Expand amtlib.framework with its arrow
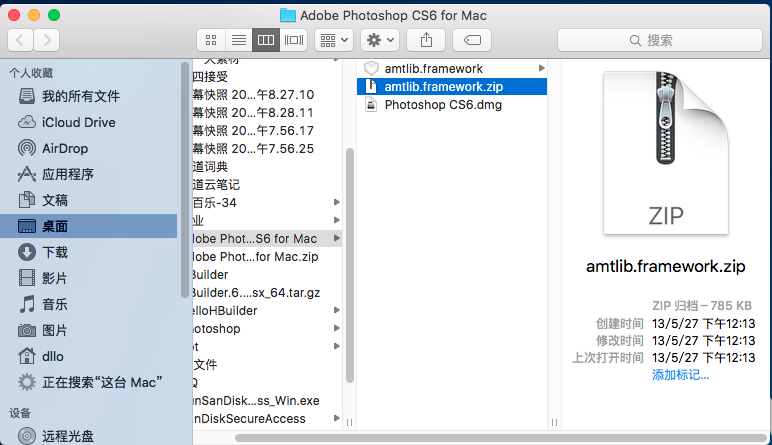 pos(541,68)
